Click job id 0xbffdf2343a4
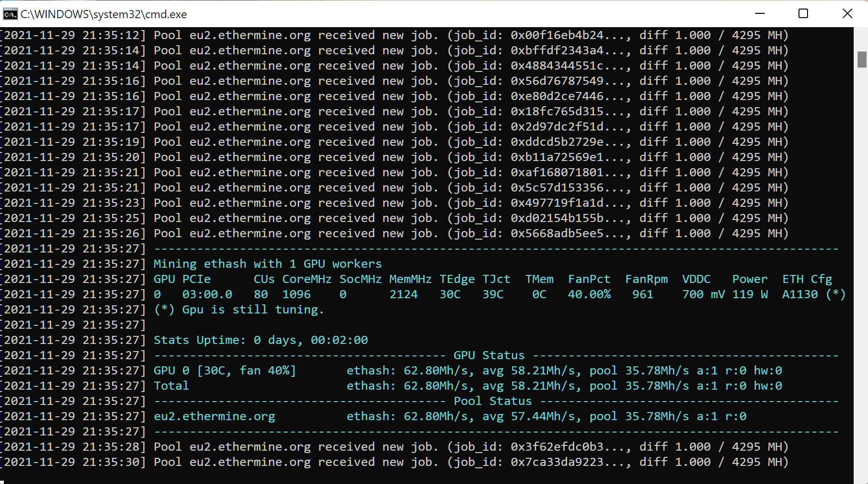This screenshot has height=484, width=868. point(557,50)
